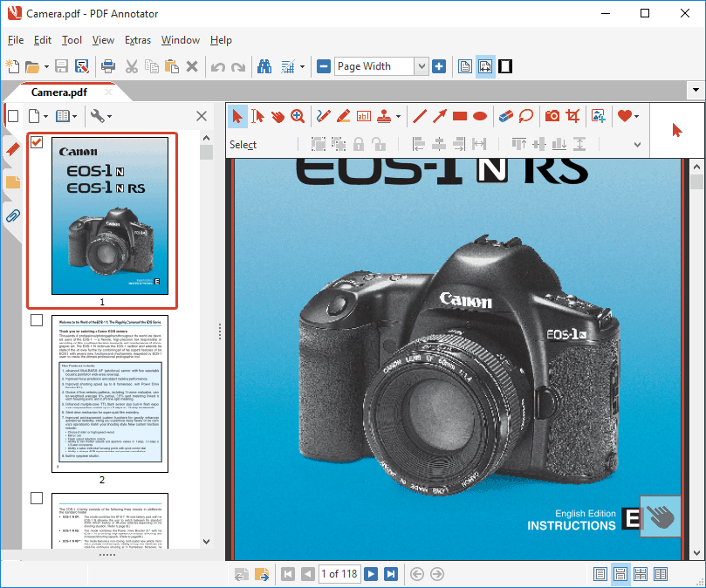This screenshot has height=588, width=706.
Task: Open the Extras menu
Action: [138, 40]
